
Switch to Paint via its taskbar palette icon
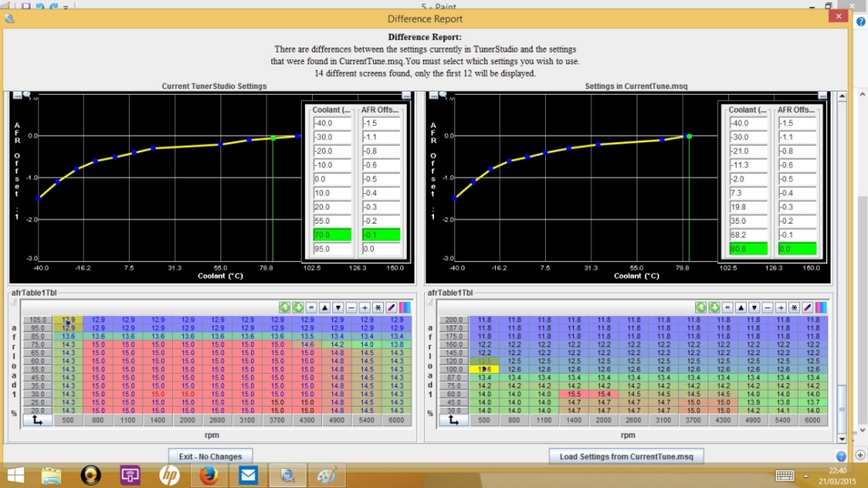[326, 475]
